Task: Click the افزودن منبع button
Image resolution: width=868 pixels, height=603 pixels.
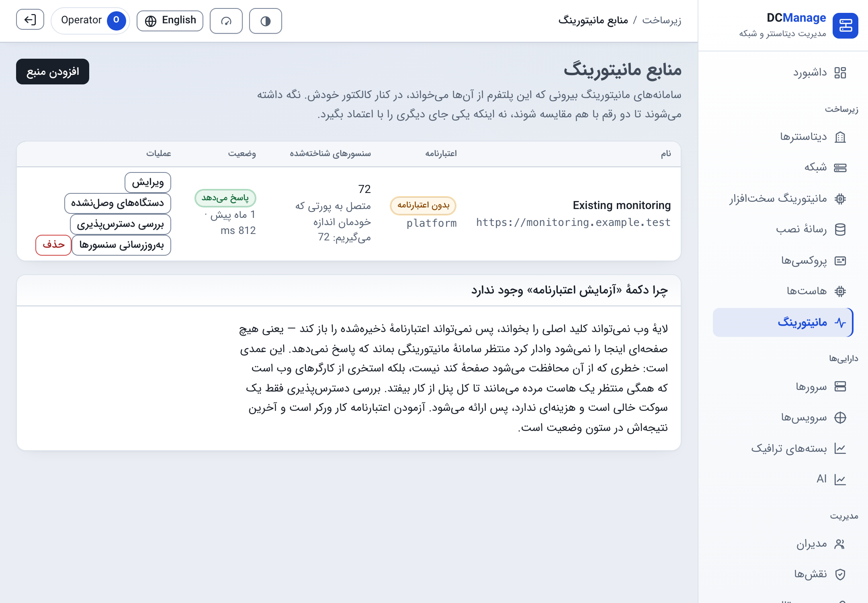Action: click(53, 72)
